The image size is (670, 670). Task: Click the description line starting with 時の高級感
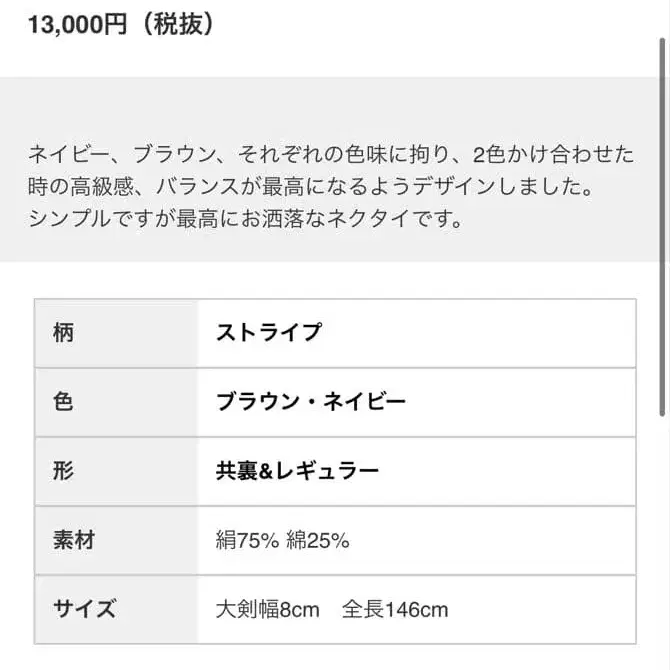[x=310, y=186]
